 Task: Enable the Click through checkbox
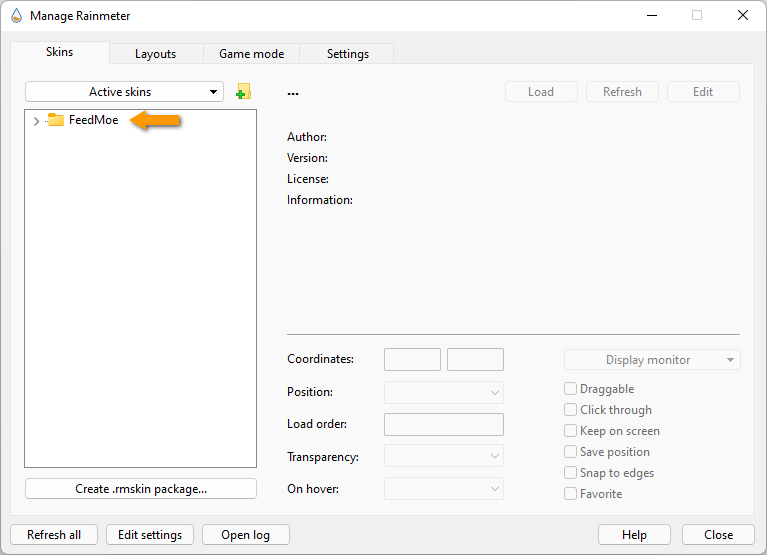(570, 410)
